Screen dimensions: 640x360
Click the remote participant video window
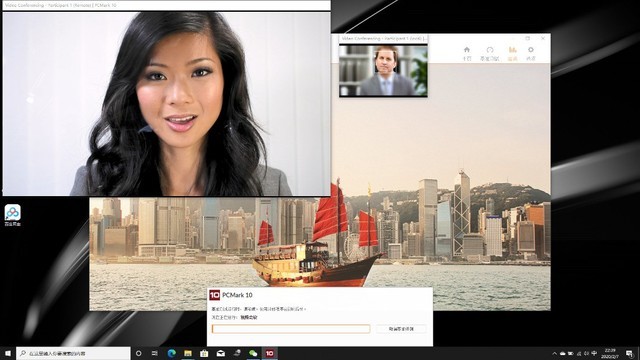click(x=167, y=104)
